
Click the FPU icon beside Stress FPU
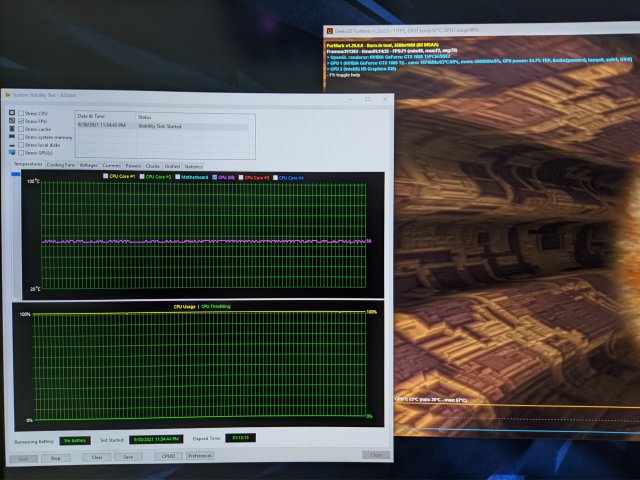[x=11, y=121]
